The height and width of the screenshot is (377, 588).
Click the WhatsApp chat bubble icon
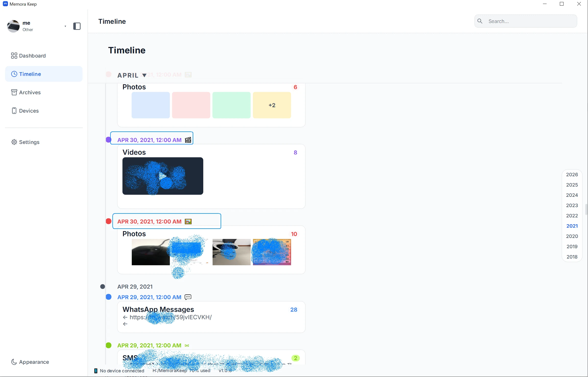pyautogui.click(x=188, y=297)
